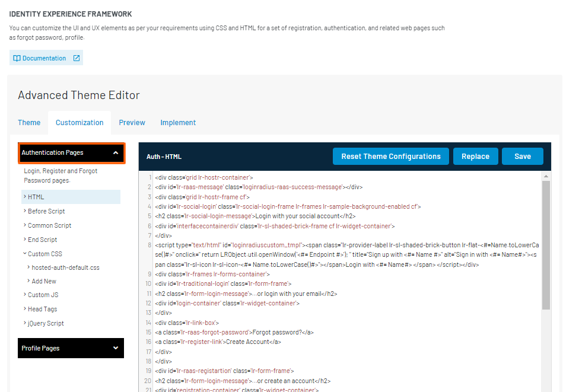Open the jQuery Script item
Viewport: 563px width, 392px height.
tap(46, 323)
